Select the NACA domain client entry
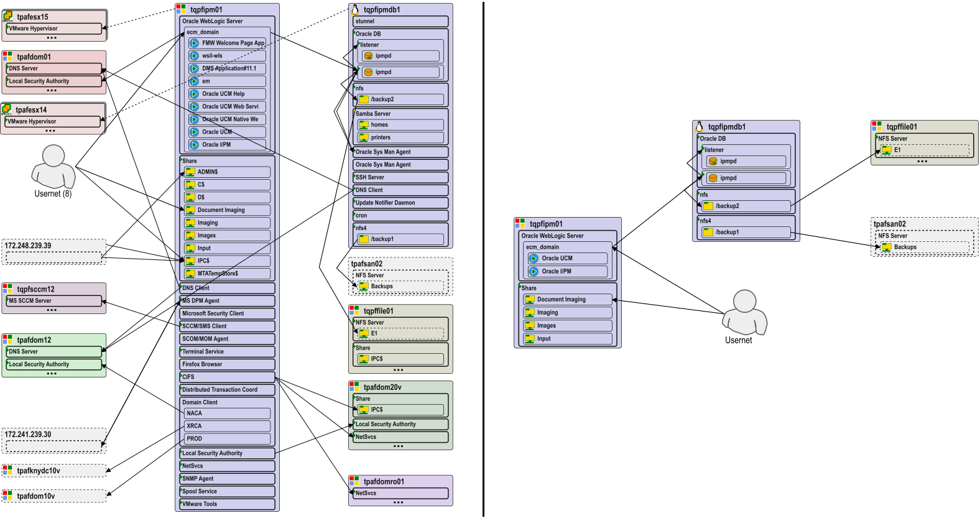 (228, 414)
